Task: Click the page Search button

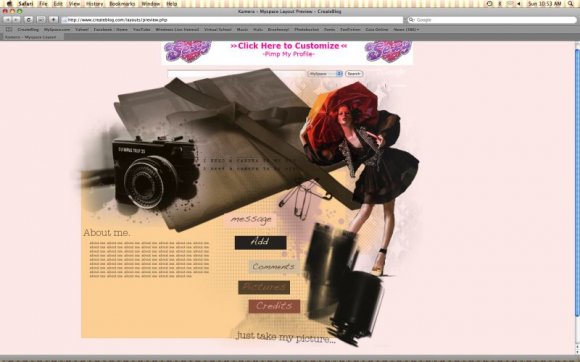Action: 354,74
